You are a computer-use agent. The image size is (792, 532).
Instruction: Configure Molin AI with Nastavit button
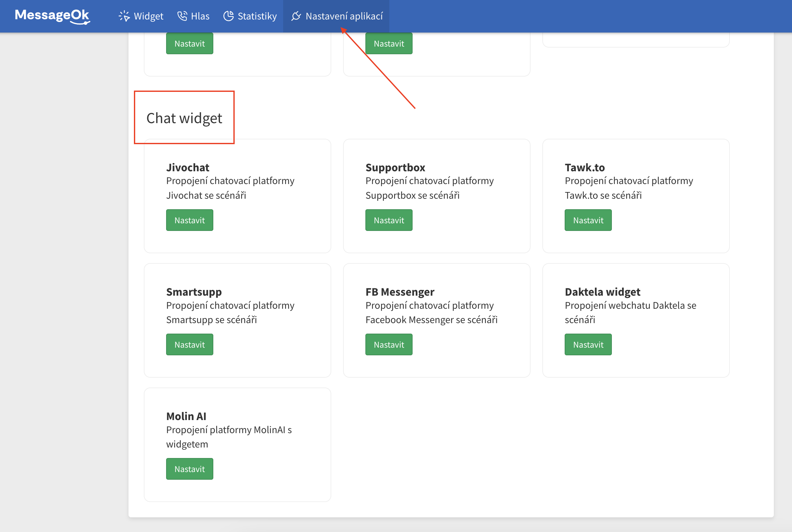189,469
